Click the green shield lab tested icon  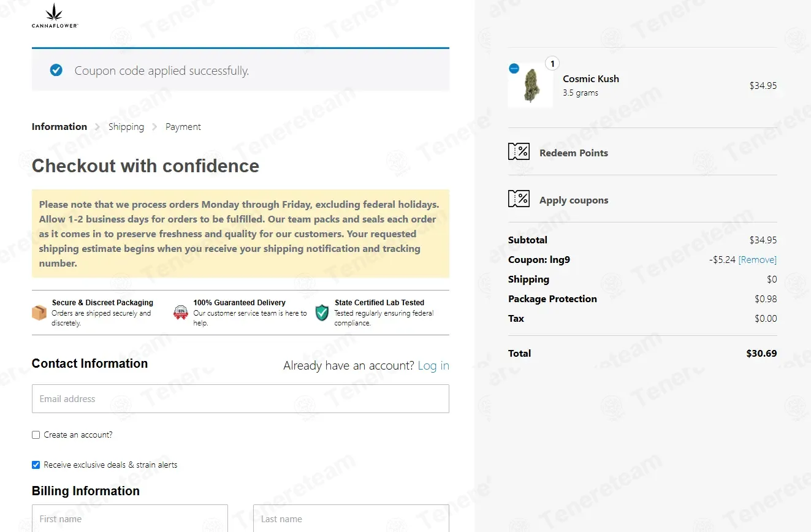point(322,313)
